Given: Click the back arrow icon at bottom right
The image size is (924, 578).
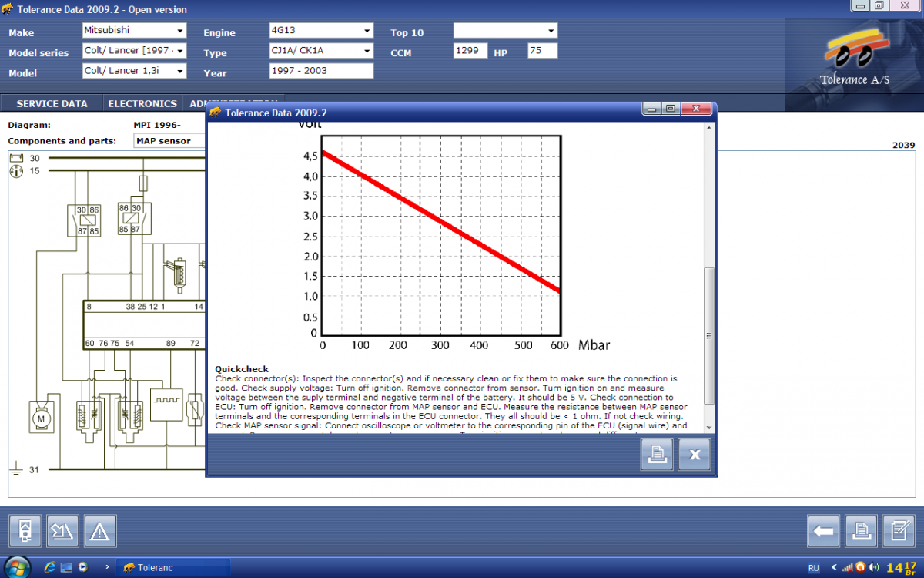Looking at the screenshot, I should 824,531.
